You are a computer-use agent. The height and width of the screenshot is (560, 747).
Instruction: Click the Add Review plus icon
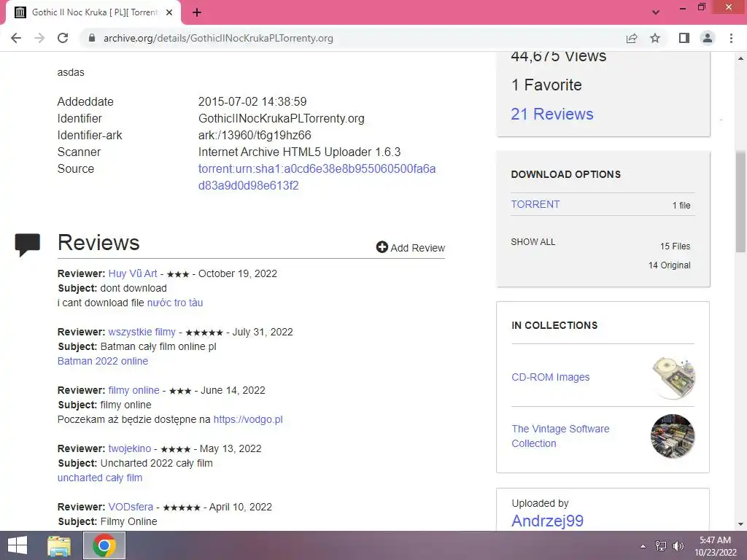(382, 246)
